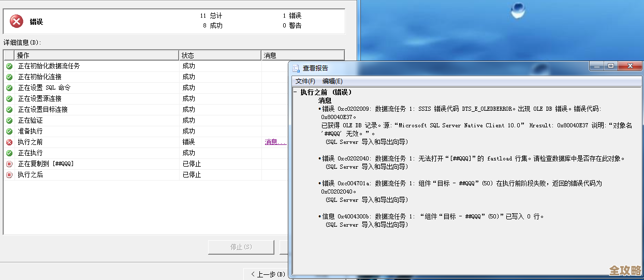The image size is (644, 280).
Task: Click success icon for 正在设置 SQL 命令
Action: click(x=9, y=88)
